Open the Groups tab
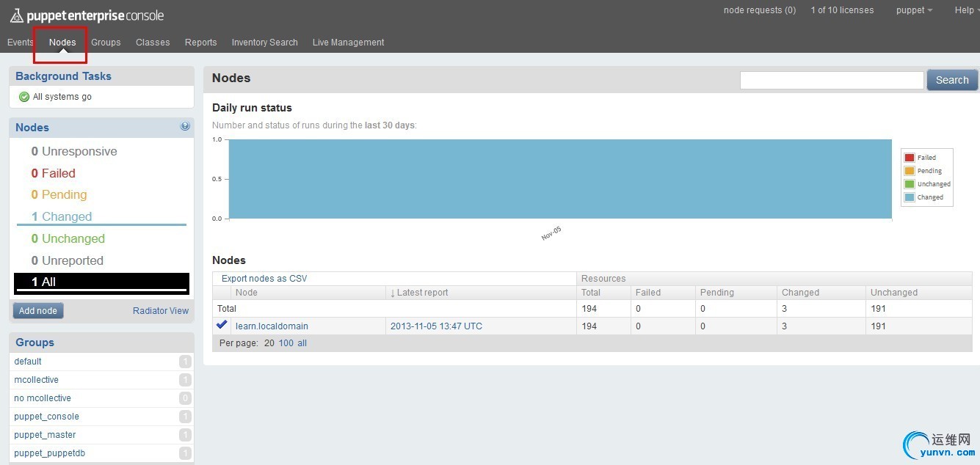The height and width of the screenshot is (465, 980). 106,43
